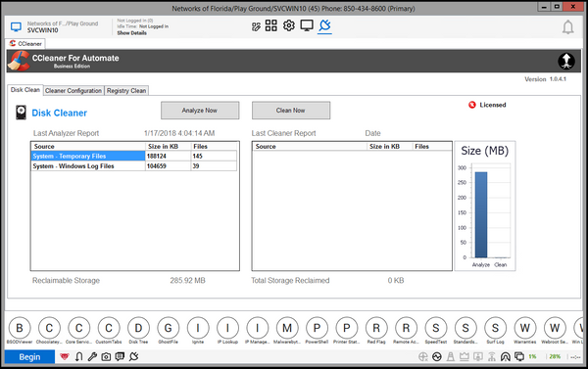Click the circled waveform icon in status tray
588x369 pixels.
(x=437, y=356)
